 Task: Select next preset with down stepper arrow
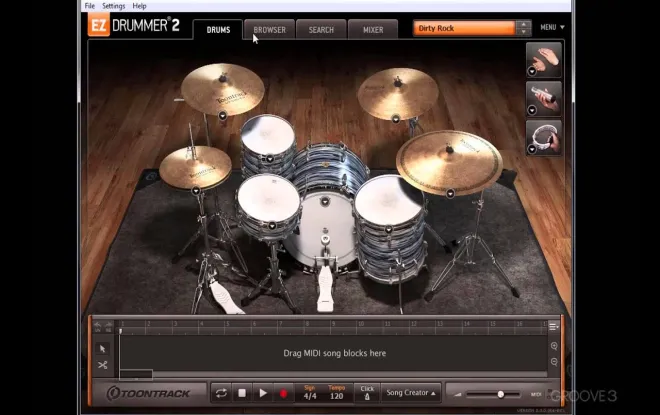click(x=523, y=32)
